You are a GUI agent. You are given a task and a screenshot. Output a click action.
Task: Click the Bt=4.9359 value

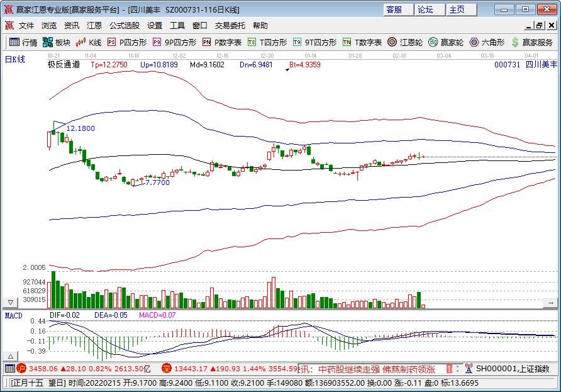305,64
